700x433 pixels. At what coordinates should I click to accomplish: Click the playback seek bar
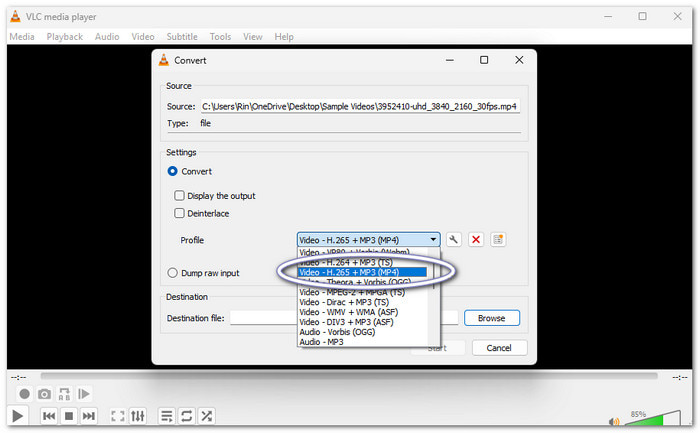coord(349,376)
